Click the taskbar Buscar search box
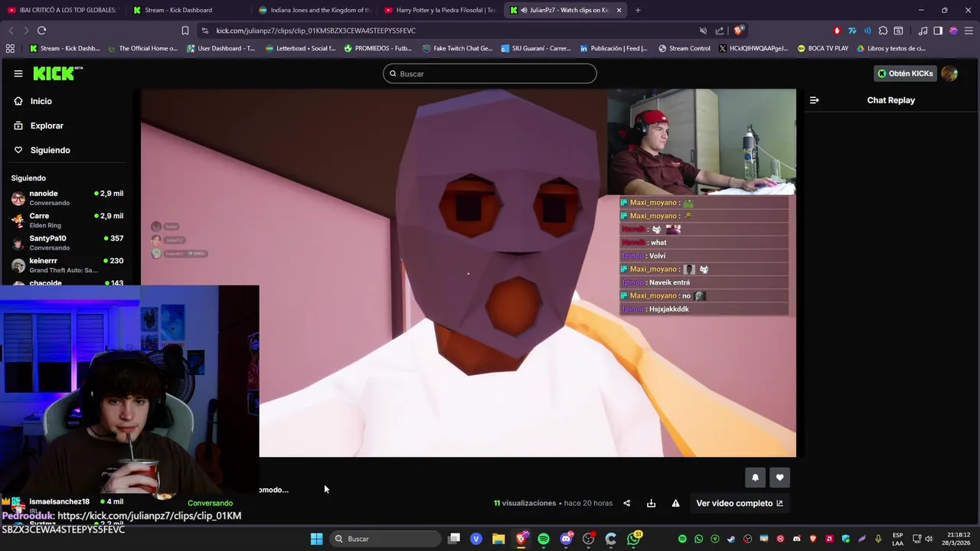The width and height of the screenshot is (980, 551). [385, 539]
